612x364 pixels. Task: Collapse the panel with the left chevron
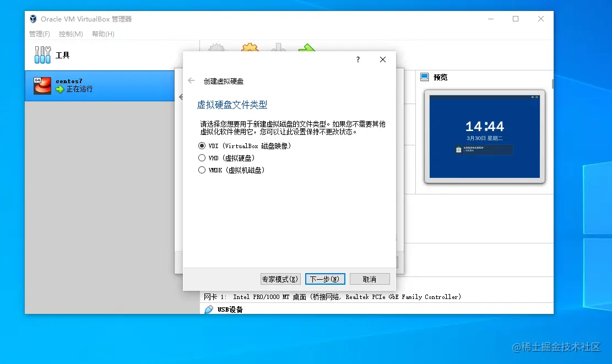[181, 97]
